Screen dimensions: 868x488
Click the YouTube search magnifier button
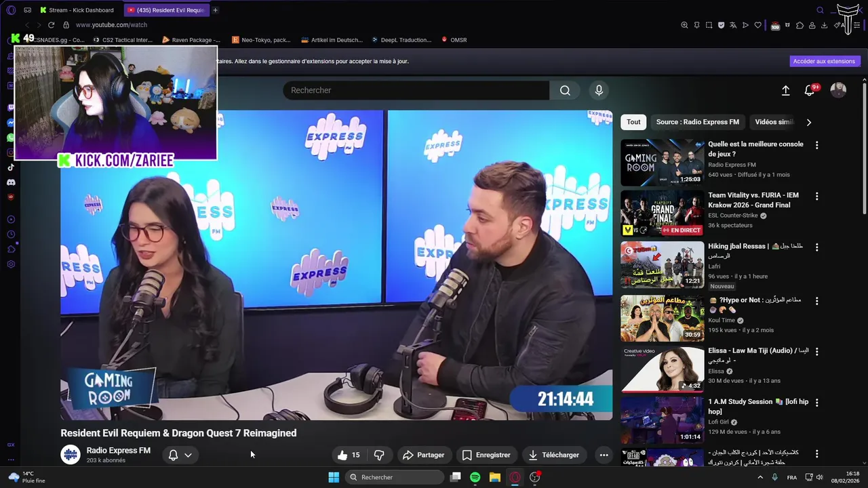(x=565, y=90)
